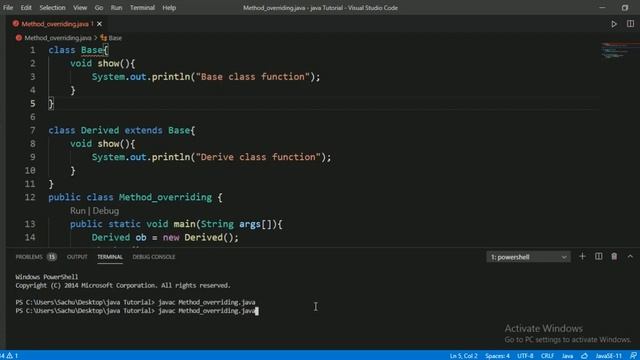
Task: Open the Terminal menu
Action: (142, 8)
